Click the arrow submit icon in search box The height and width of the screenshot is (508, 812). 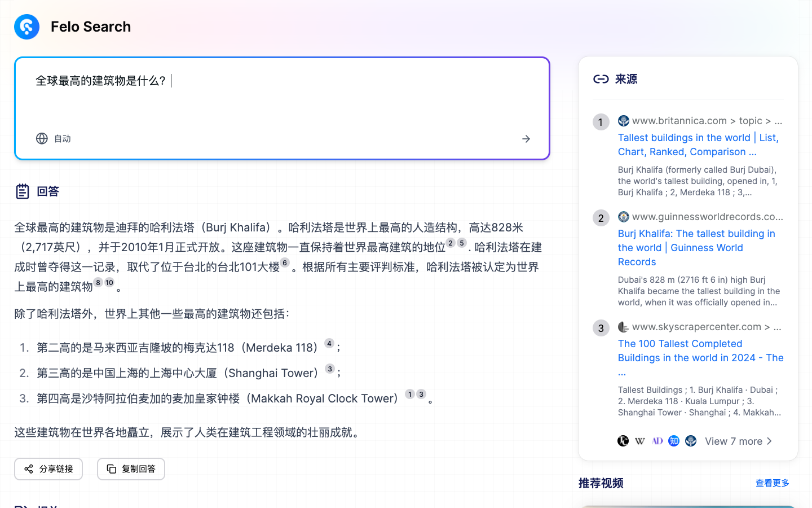526,138
